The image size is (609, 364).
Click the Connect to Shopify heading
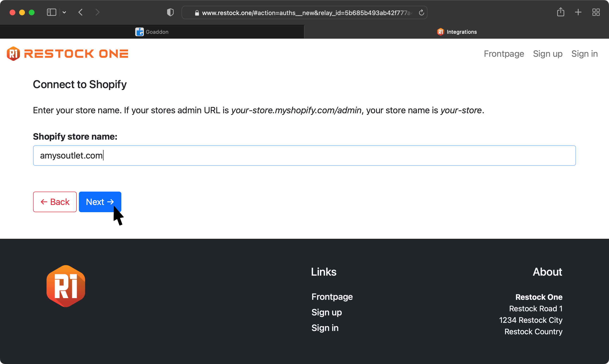pos(80,84)
